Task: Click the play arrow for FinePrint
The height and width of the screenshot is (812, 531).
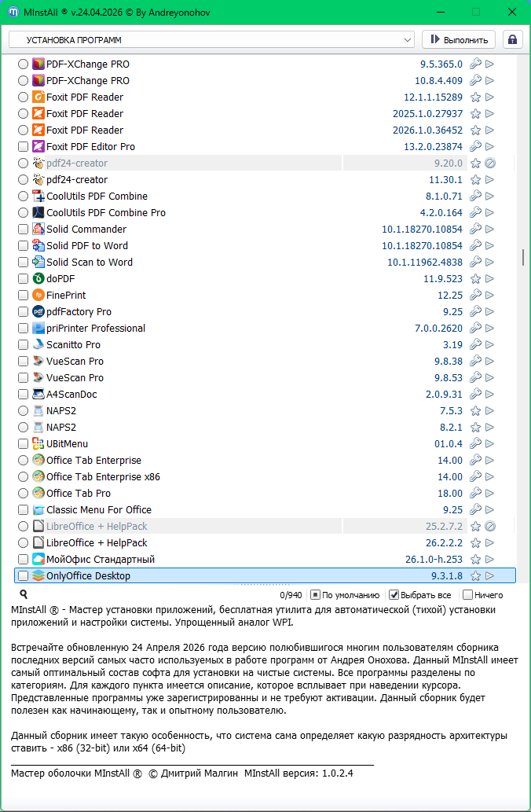Action: coord(489,296)
